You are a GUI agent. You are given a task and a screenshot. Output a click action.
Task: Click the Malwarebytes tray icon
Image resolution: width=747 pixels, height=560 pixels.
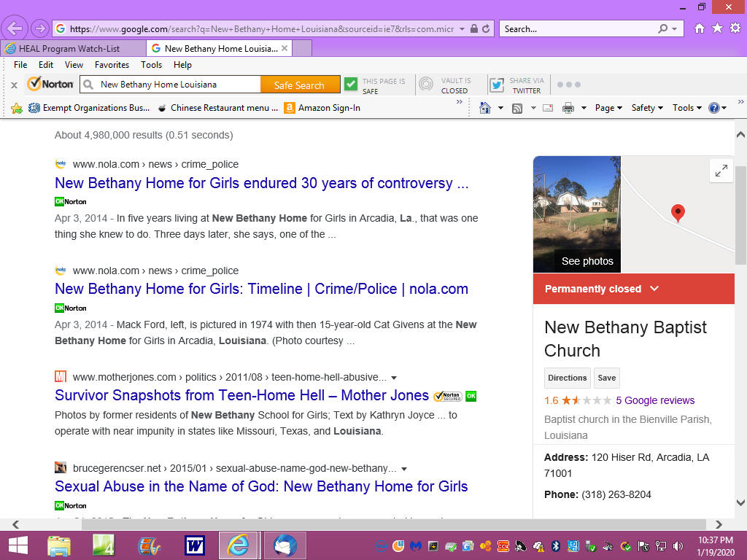pyautogui.click(x=415, y=545)
